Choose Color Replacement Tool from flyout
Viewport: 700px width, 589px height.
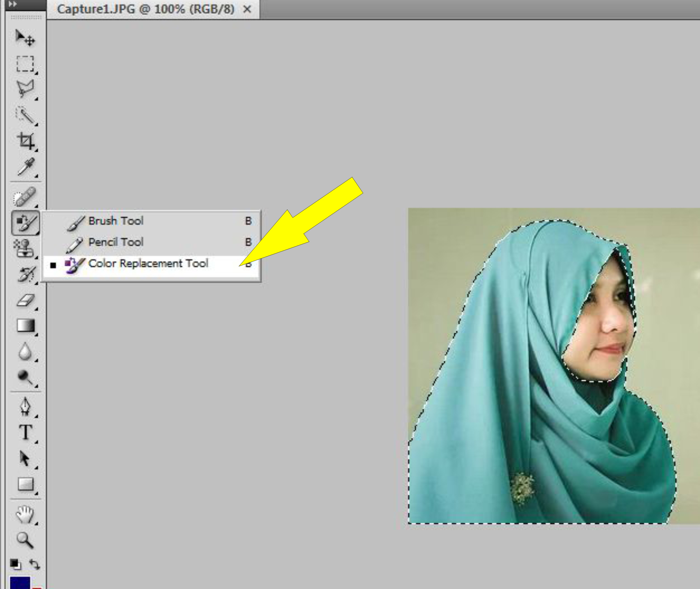tap(148, 263)
